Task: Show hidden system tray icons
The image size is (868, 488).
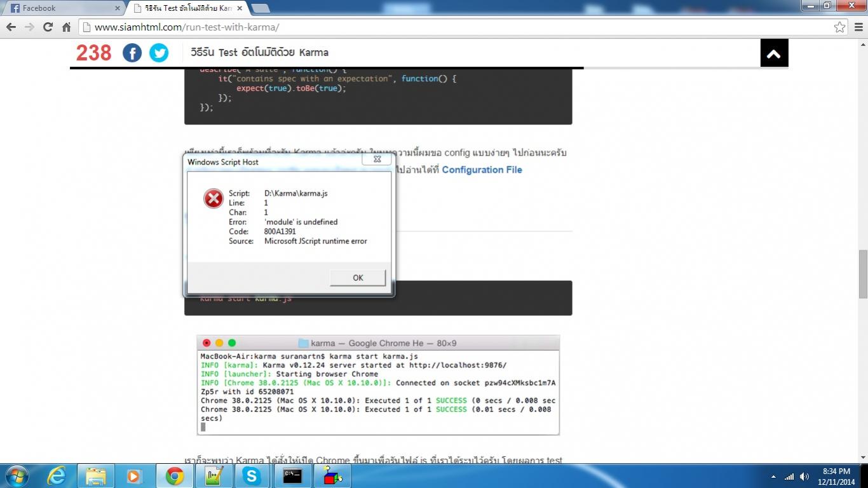Action: [773, 477]
